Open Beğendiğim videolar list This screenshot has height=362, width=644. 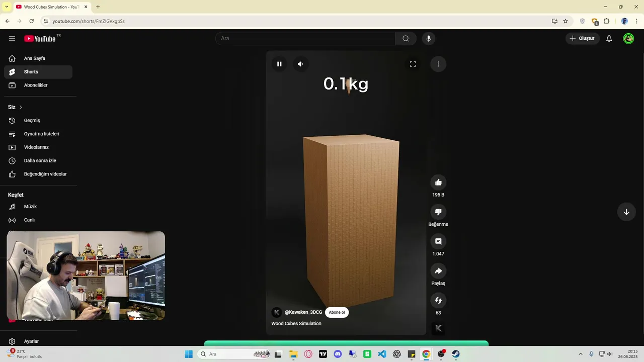click(38, 174)
